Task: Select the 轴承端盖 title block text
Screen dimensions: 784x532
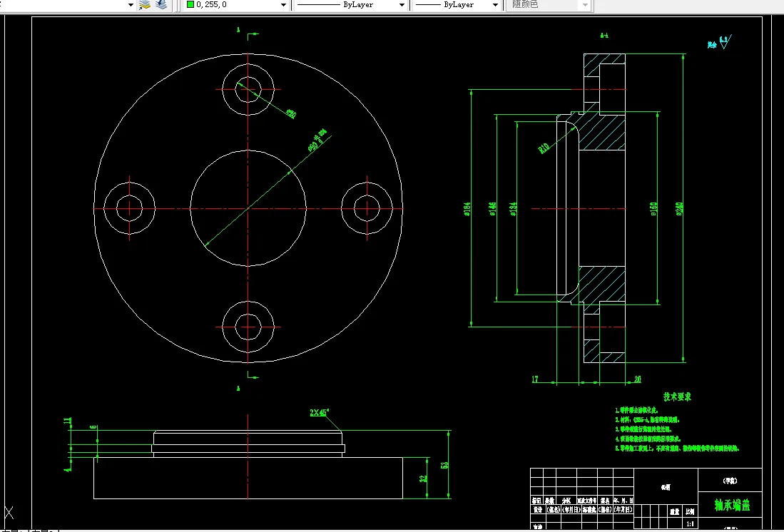Action: [x=732, y=505]
